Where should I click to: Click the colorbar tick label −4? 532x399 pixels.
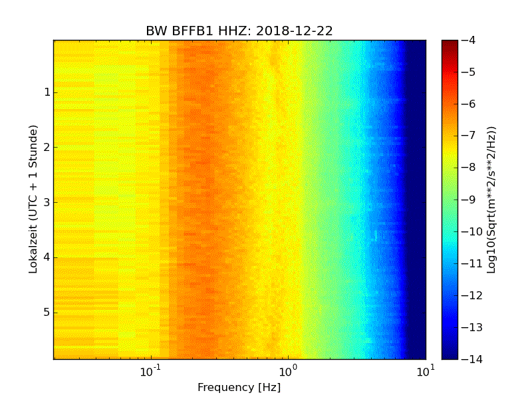[x=468, y=40]
